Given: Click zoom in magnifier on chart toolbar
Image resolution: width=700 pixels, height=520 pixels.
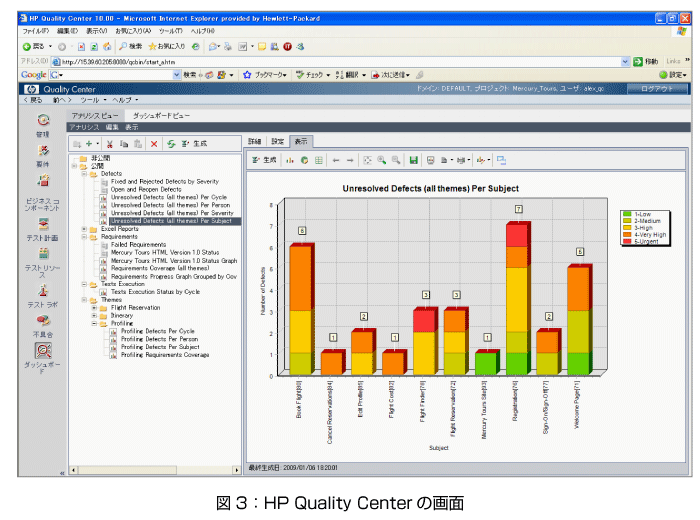Looking at the screenshot, I should coord(382,160).
